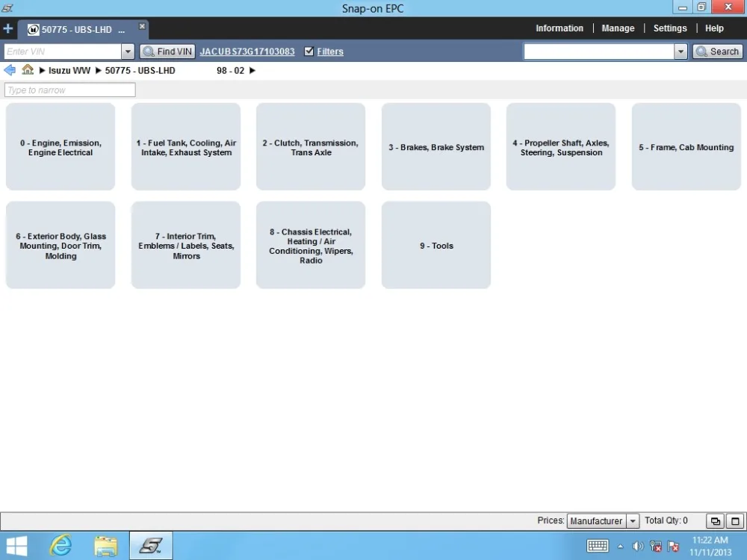The width and height of the screenshot is (747, 560).
Task: Open the Prices Manufacturer dropdown
Action: (603, 521)
